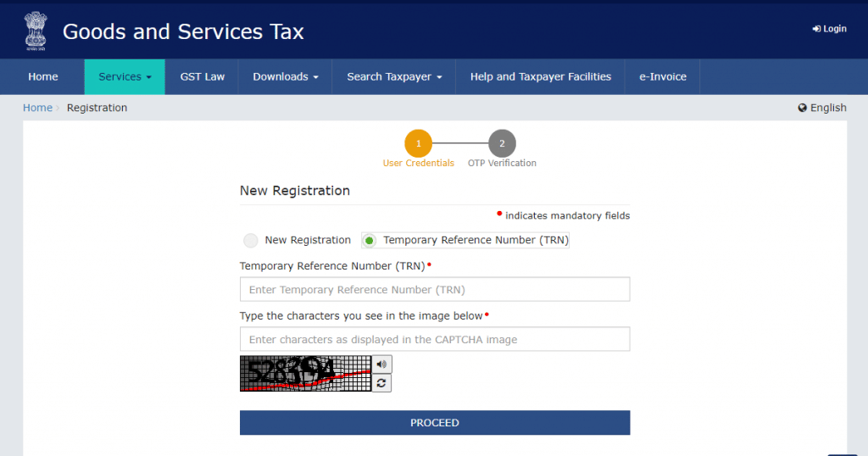Click the PROCEED button
This screenshot has width=868, height=456.
click(x=435, y=423)
